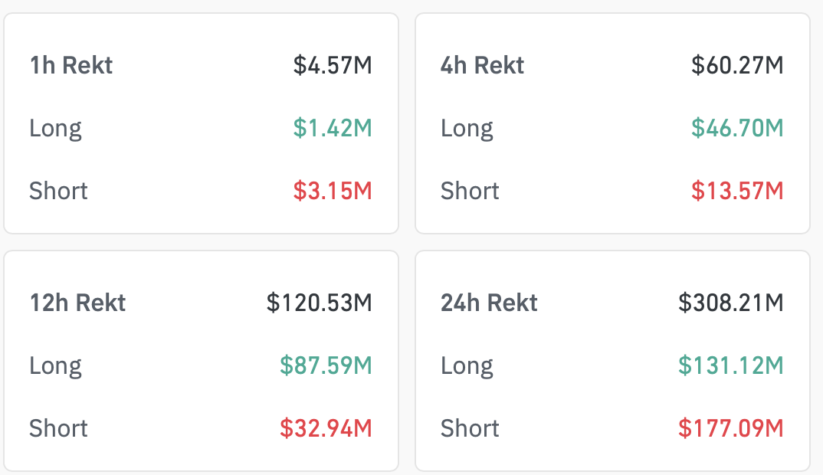Click the Short label in 4h Rekt card
The height and width of the screenshot is (475, 823).
(x=469, y=190)
